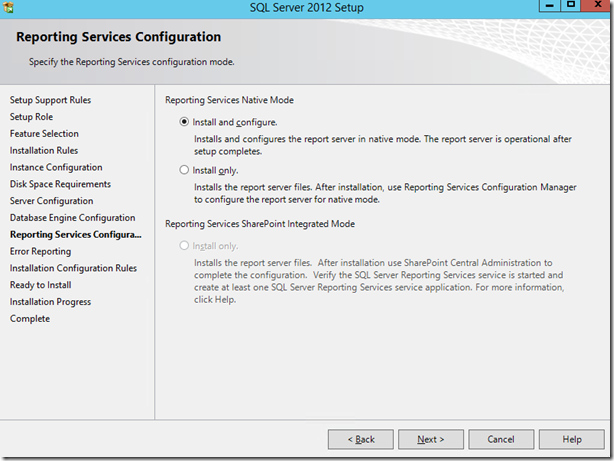Click 'Reporting Services Native Mode' group label

(229, 100)
